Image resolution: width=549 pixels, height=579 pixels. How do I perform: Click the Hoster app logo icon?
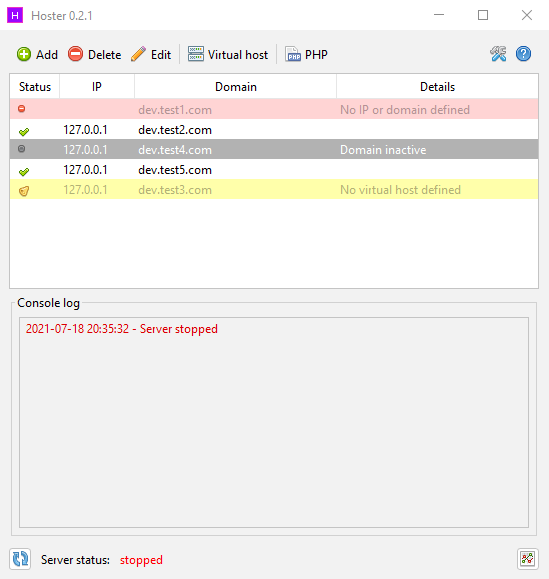coord(15,15)
